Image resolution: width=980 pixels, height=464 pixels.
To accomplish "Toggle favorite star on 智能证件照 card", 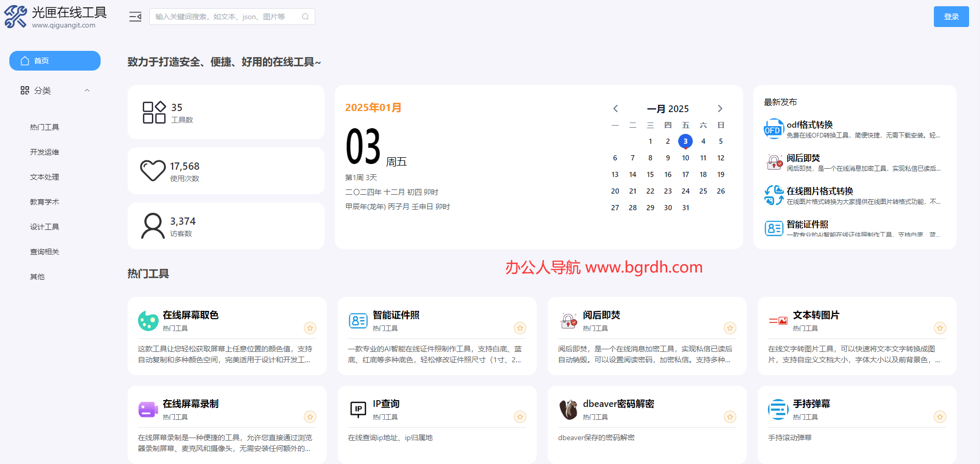I will pyautogui.click(x=520, y=328).
